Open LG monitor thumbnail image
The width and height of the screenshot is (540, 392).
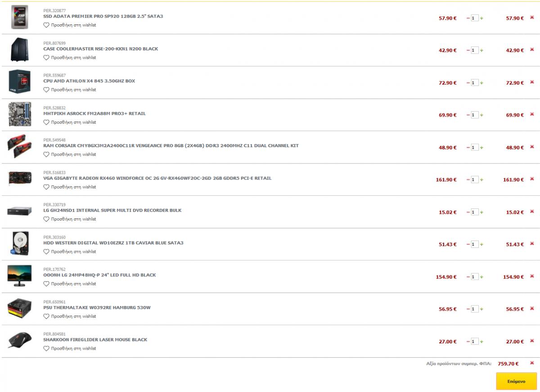coord(19,276)
